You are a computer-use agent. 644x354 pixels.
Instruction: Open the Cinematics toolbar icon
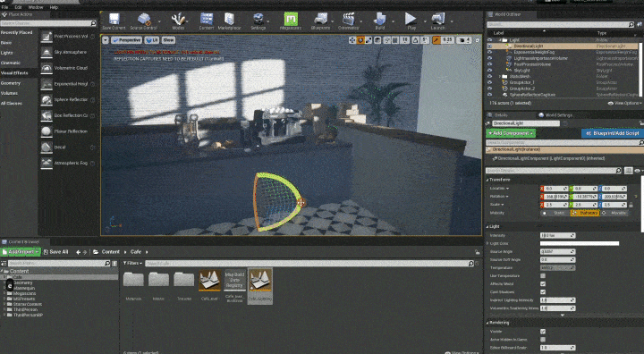tap(348, 21)
